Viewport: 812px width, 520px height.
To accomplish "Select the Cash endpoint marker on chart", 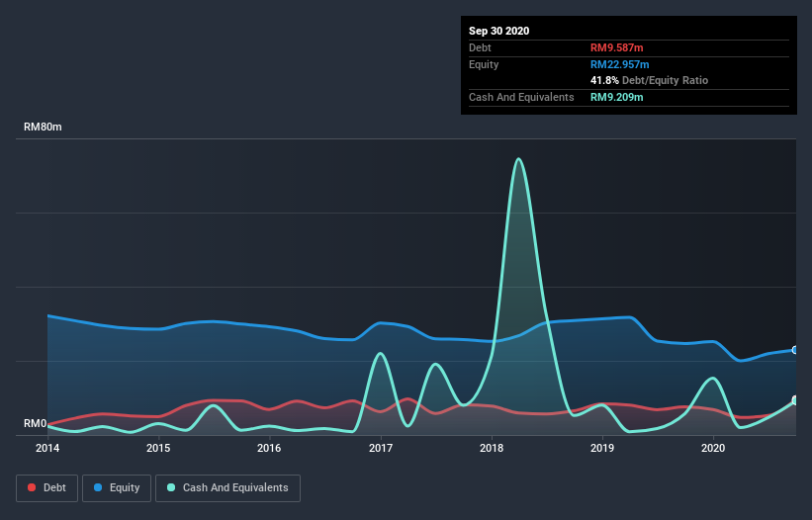I will [x=795, y=400].
